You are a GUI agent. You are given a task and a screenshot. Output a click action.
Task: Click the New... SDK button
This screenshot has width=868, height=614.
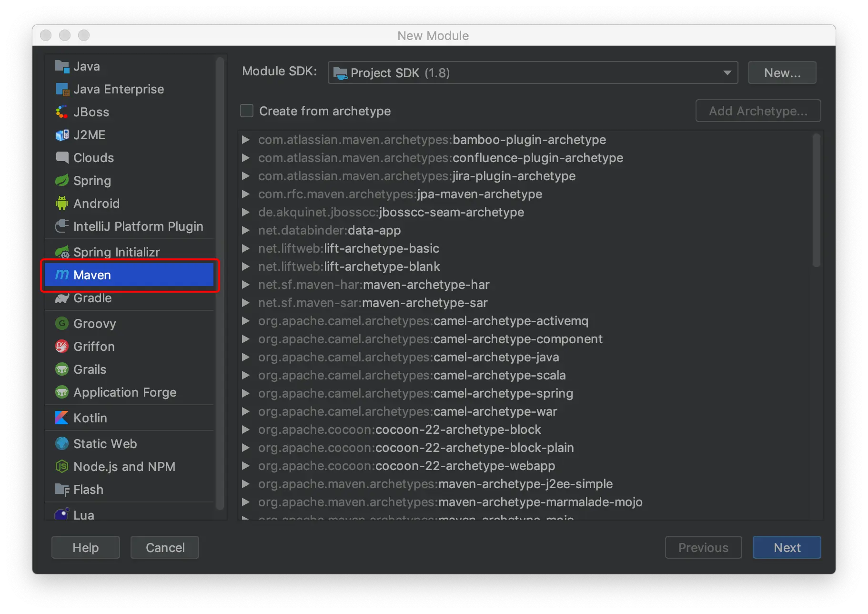[782, 72]
